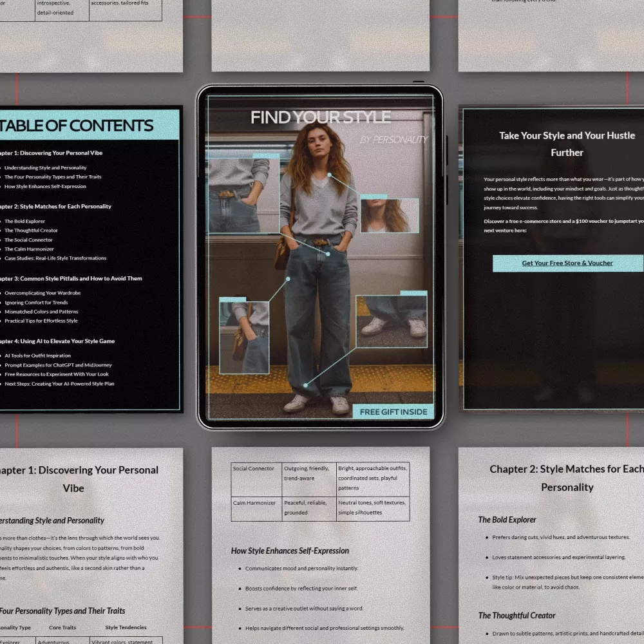Screen dimensions: 644x644
Task: Open AI Tools for Outfit Inspiration entry
Action: coord(37,355)
